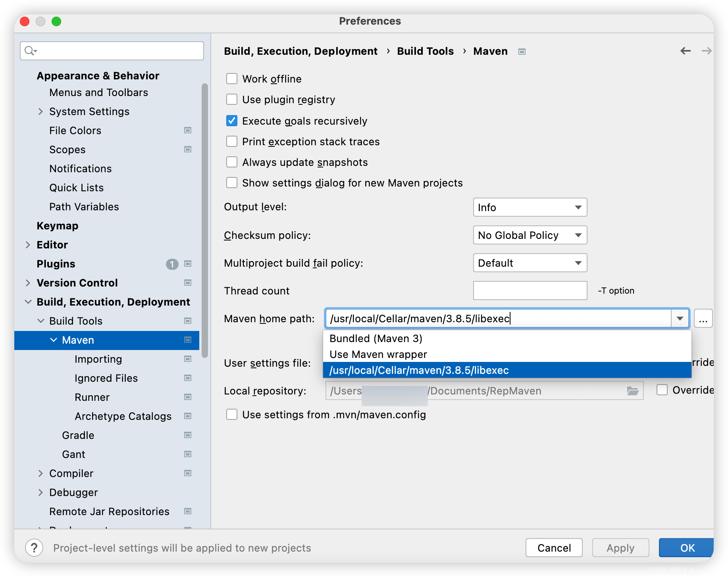The height and width of the screenshot is (577, 728).
Task: Click project-level icon beside Gant
Action: [x=188, y=454]
